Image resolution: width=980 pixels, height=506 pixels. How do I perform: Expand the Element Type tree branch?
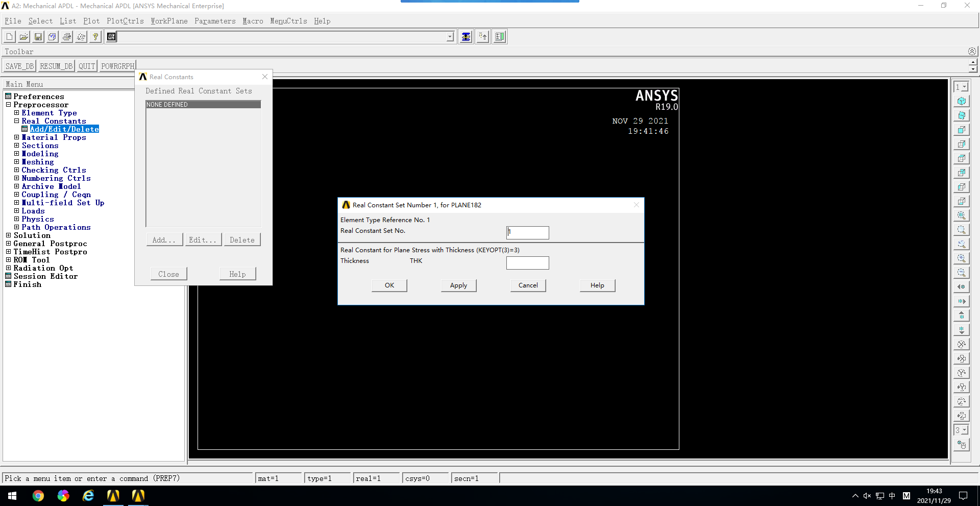coord(17,113)
